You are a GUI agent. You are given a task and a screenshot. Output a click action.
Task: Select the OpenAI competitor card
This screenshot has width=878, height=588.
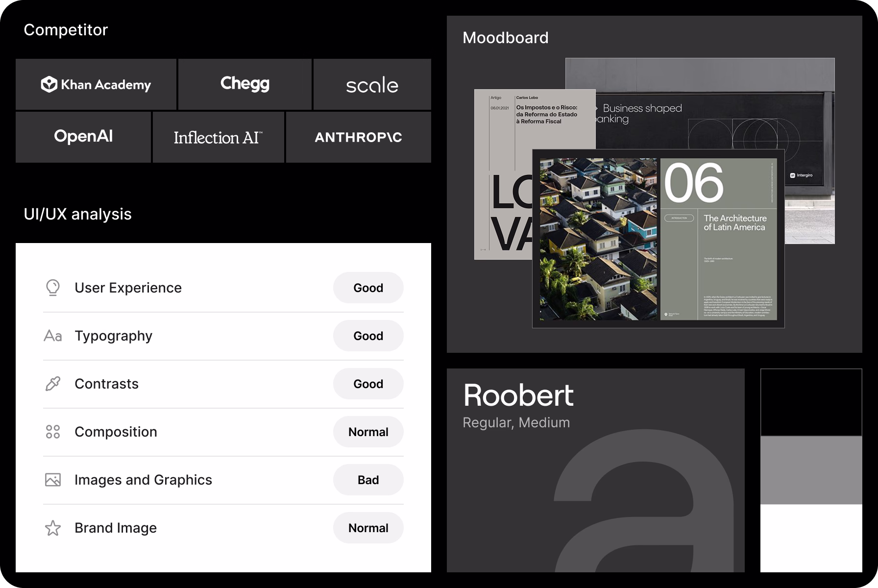(x=83, y=137)
